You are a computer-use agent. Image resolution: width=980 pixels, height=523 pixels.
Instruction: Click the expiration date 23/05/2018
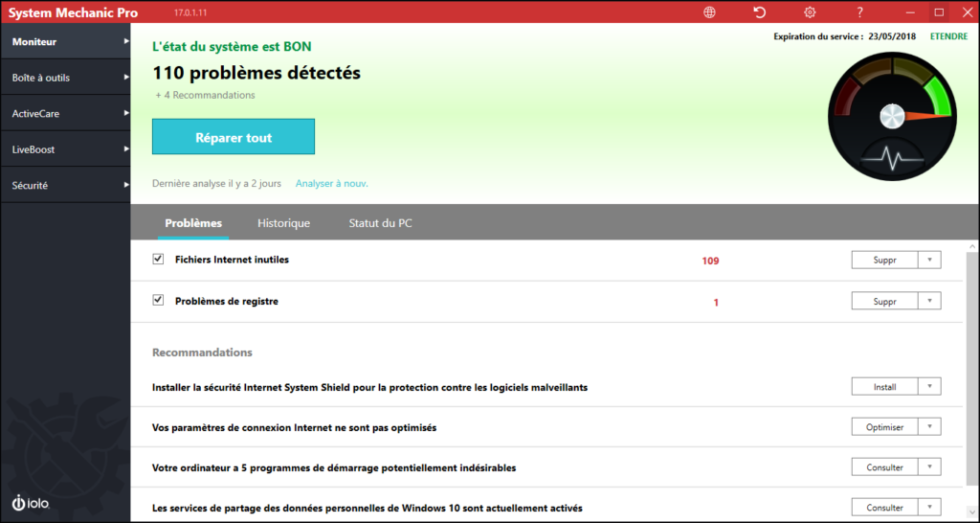click(892, 36)
